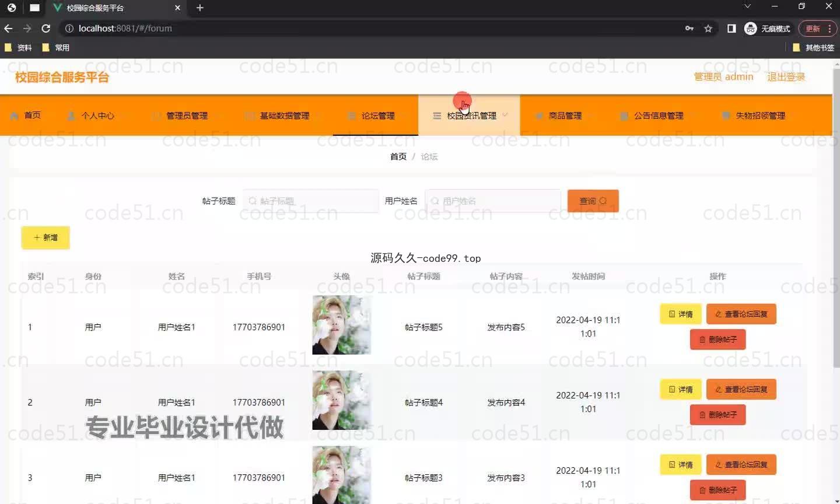Open the 常用 bookmark folder

[x=56, y=48]
